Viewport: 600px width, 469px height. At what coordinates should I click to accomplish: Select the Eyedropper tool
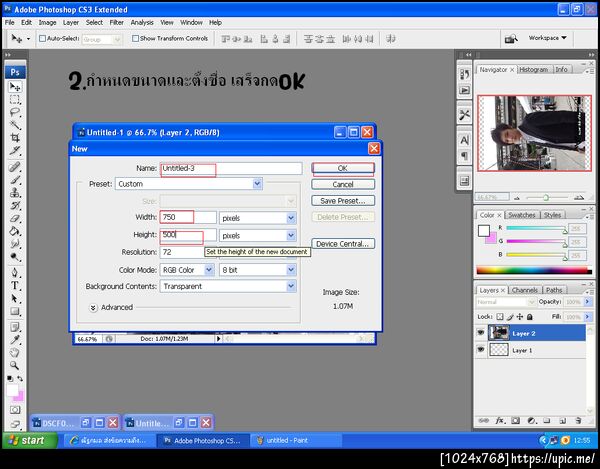pos(15,340)
